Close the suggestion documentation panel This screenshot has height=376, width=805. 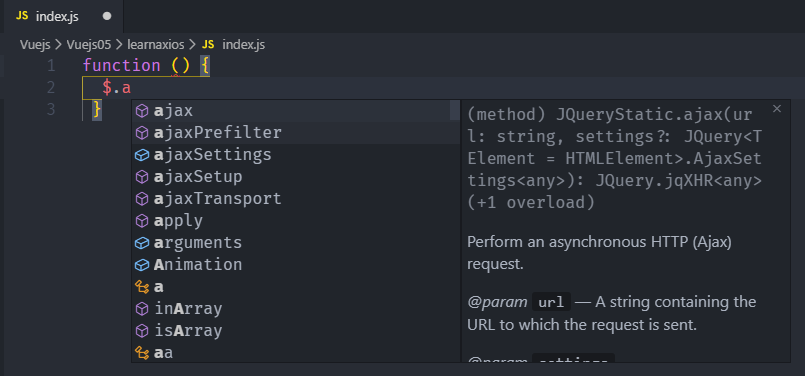(777, 108)
